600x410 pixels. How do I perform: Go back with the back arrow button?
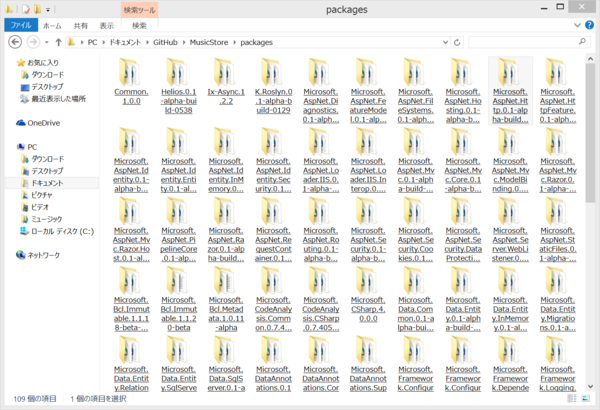15,42
